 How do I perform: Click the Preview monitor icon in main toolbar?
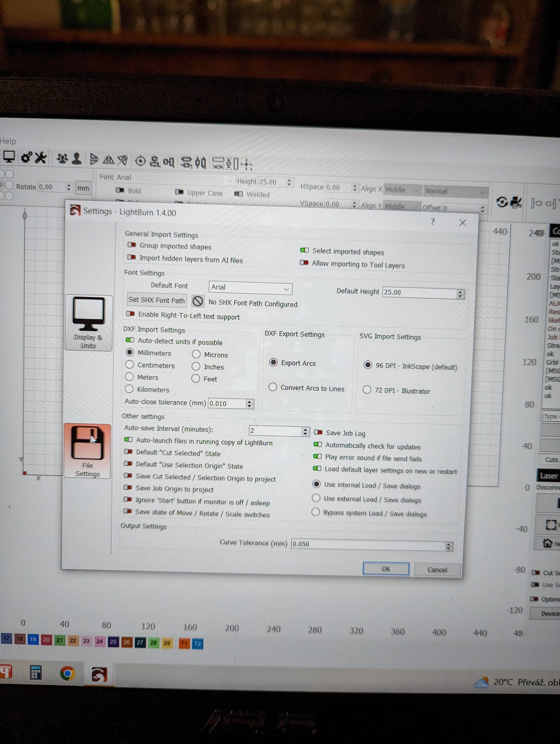coord(9,157)
